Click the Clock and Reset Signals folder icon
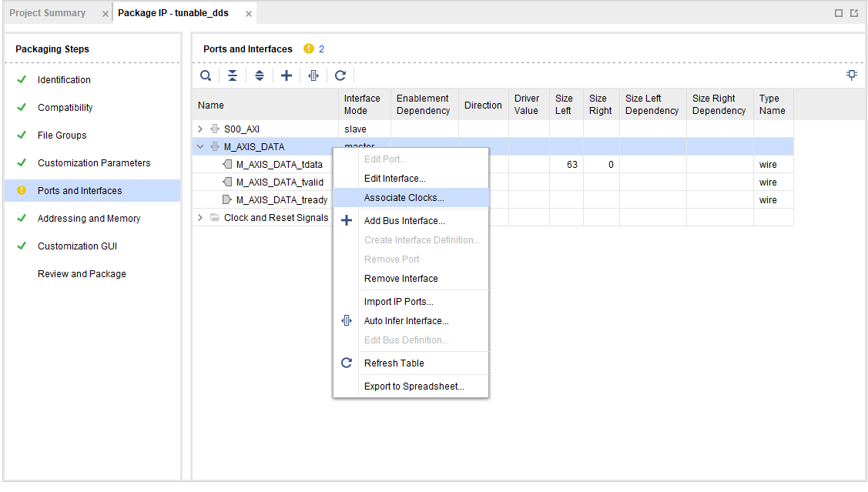Viewport: 868px width, 492px height. pos(215,217)
